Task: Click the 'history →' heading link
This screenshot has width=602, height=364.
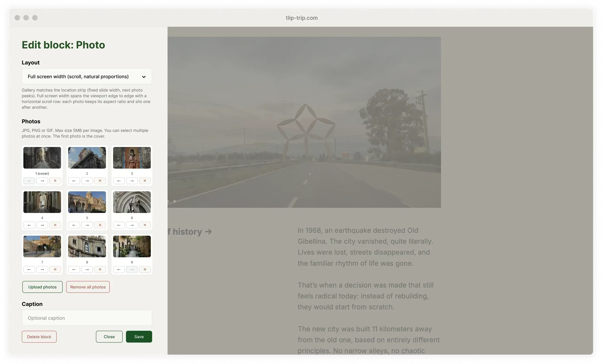Action: pyautogui.click(x=190, y=232)
